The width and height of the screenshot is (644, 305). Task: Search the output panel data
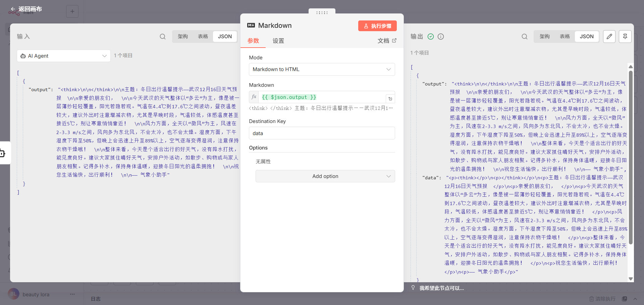[525, 37]
